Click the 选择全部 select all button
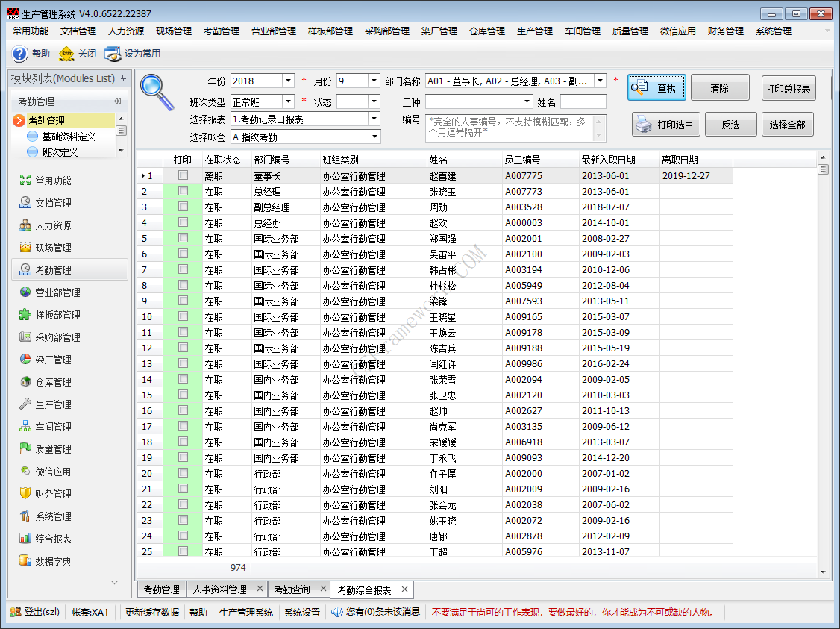Viewport: 840px width, 629px height. (x=788, y=125)
